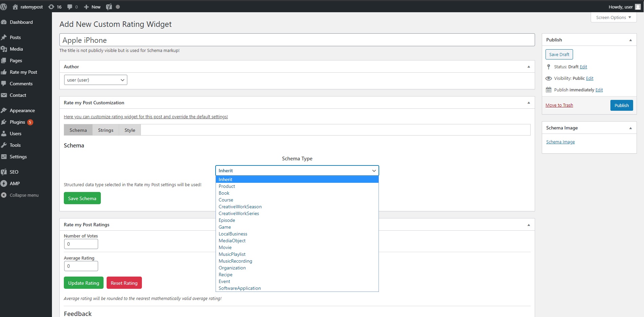
Task: Open the Plugins menu with 5 updates
Action: point(17,122)
